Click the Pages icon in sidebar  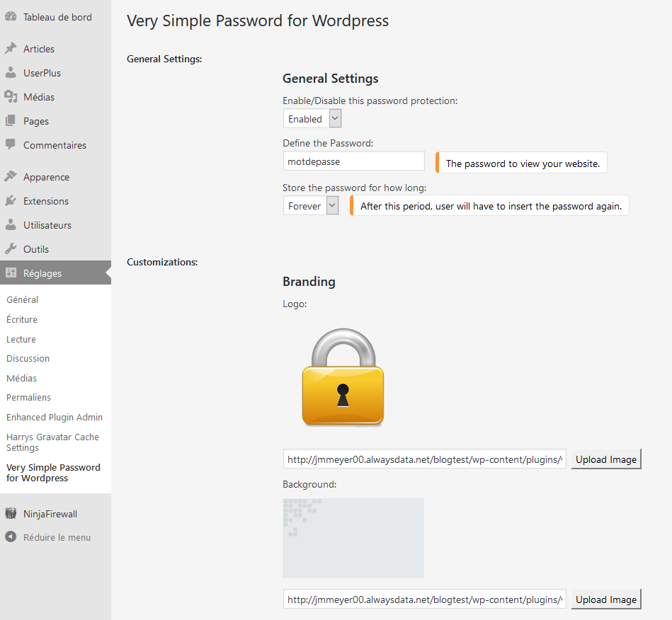[11, 121]
